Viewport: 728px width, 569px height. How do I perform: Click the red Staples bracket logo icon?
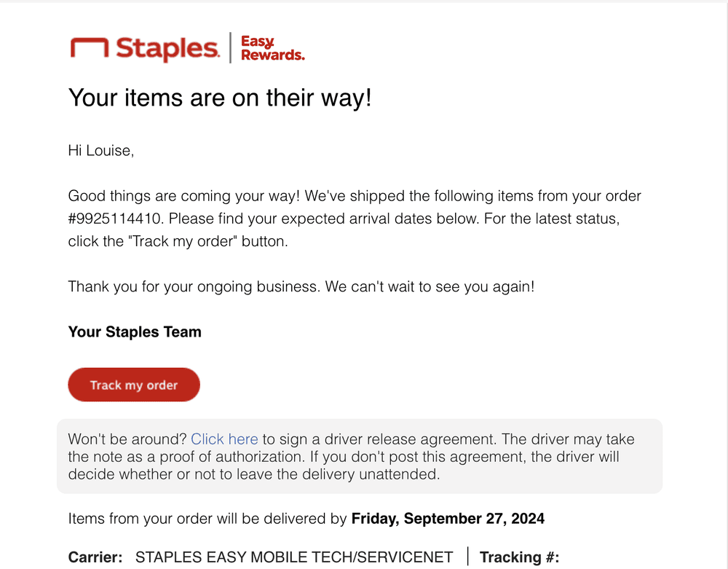[90, 48]
